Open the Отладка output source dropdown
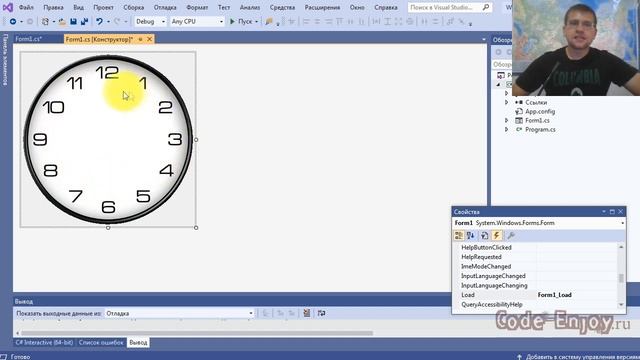The image size is (640, 360). coord(251,313)
